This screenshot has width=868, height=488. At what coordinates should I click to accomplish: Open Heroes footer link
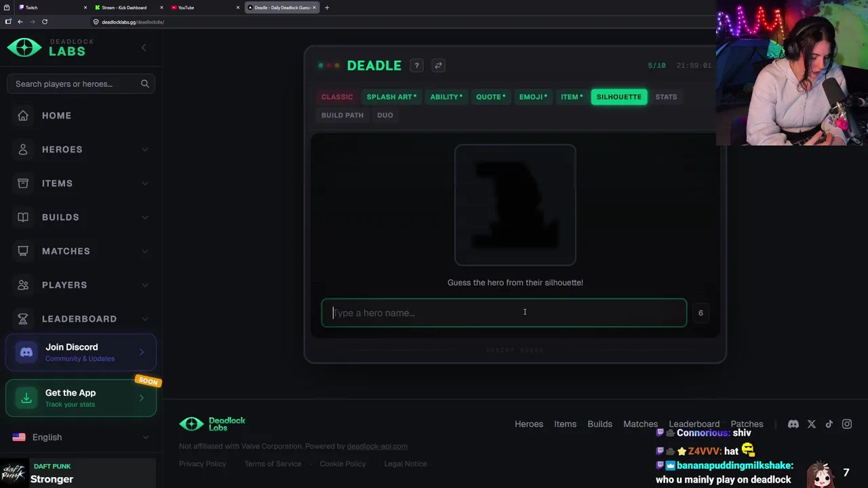[x=529, y=424]
